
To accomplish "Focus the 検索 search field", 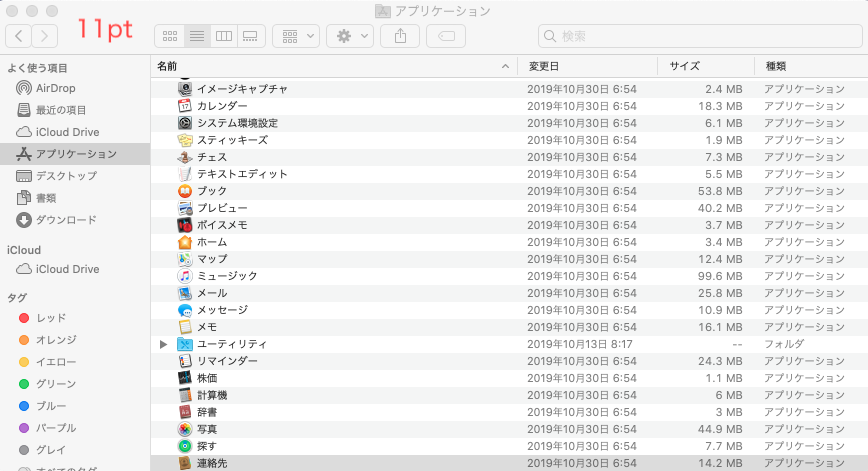I will pyautogui.click(x=700, y=37).
